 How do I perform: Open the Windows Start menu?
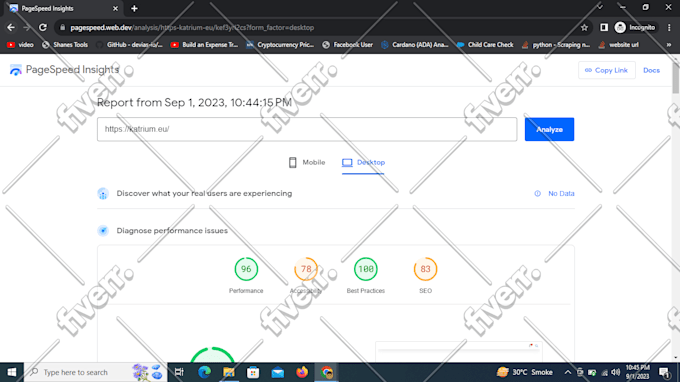point(12,372)
